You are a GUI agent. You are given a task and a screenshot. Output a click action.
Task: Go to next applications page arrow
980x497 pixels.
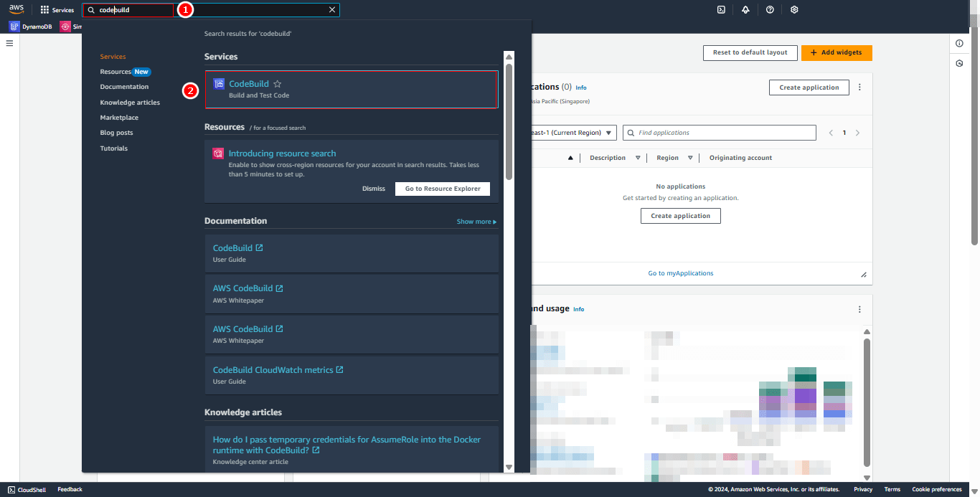[857, 133]
